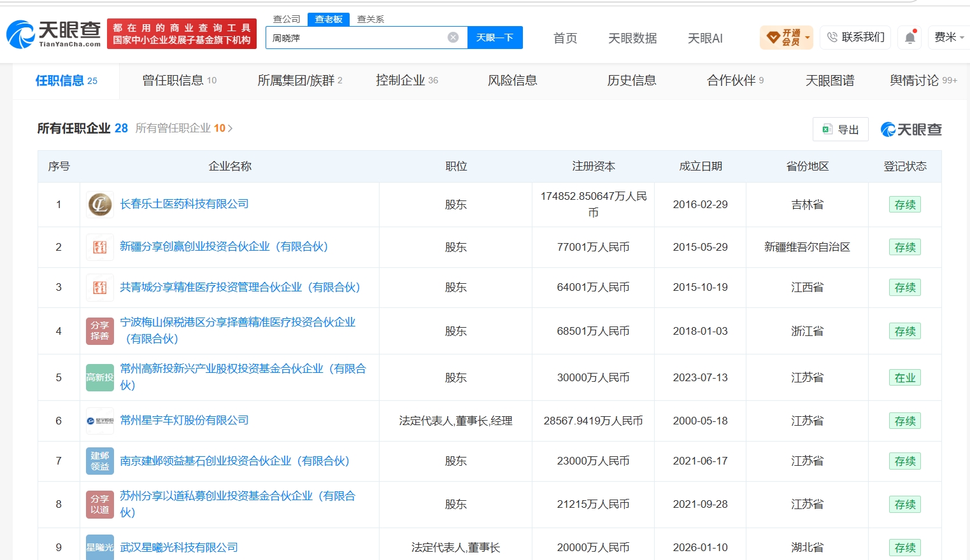Click the 高新投 company logo icon
This screenshot has height=560, width=970.
(100, 377)
